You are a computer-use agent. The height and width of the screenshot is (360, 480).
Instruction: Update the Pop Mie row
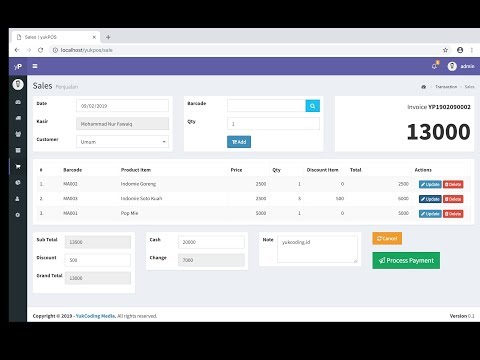[x=430, y=214]
